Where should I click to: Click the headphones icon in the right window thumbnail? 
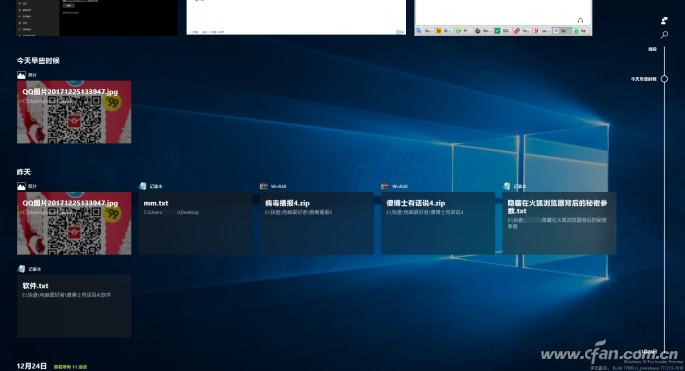click(x=580, y=21)
